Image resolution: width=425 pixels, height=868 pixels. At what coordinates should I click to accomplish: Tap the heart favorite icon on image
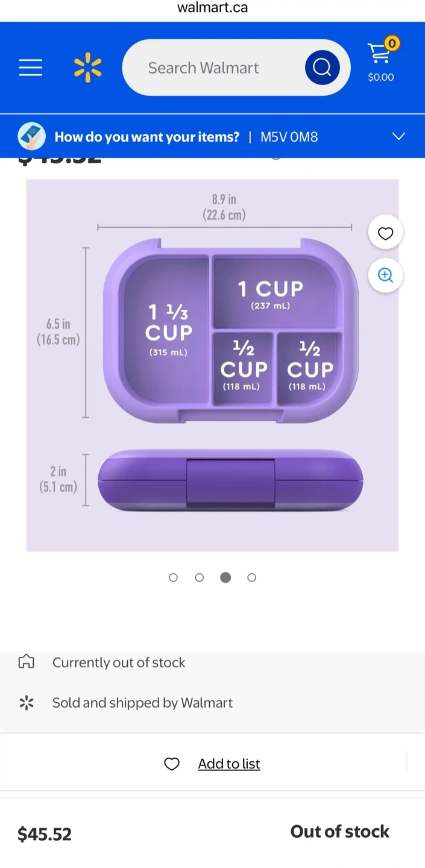coord(385,233)
